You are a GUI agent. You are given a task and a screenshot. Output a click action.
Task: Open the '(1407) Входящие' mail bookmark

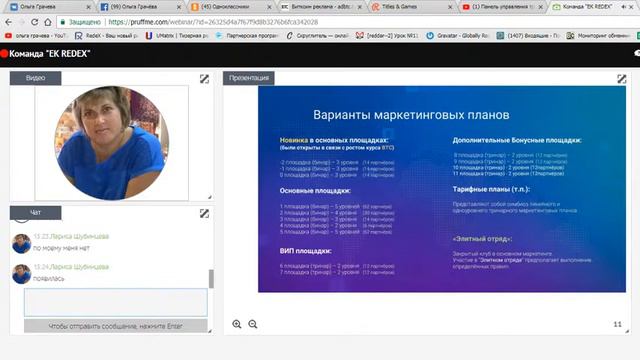coord(528,36)
